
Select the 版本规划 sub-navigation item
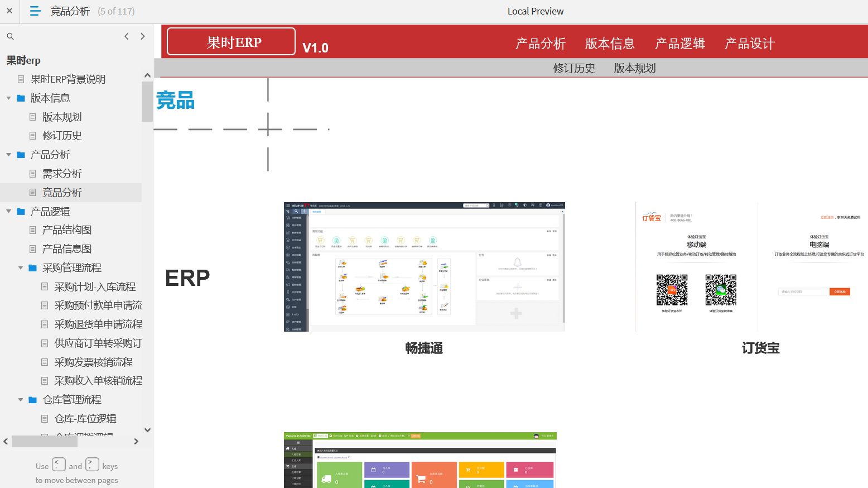point(635,68)
